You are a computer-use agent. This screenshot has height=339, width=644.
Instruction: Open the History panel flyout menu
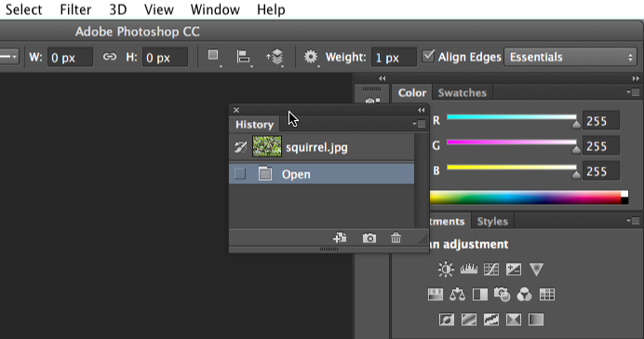[x=420, y=124]
